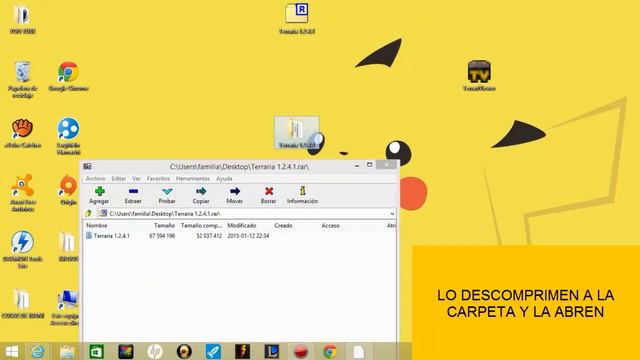The image size is (640, 360).
Task: Click the Copiar arrow icon
Action: click(x=201, y=191)
